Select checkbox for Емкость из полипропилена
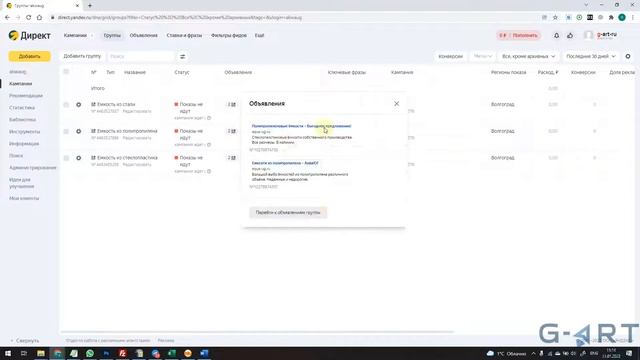The height and width of the screenshot is (360, 640). click(x=66, y=131)
